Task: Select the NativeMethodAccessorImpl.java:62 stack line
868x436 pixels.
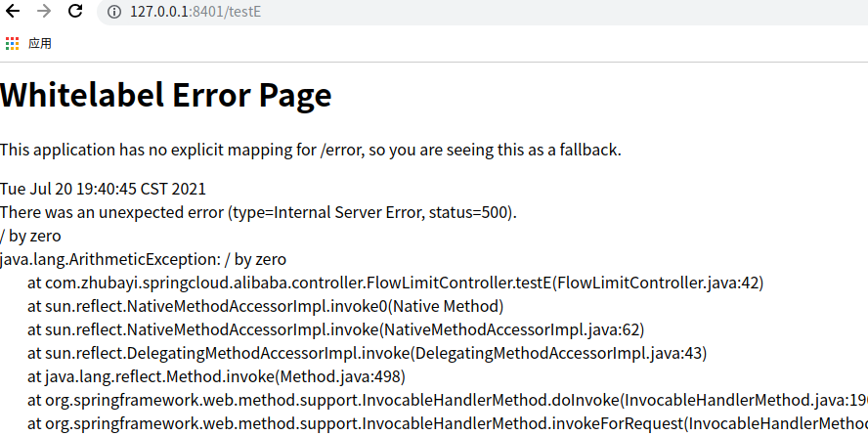Action: (x=336, y=329)
